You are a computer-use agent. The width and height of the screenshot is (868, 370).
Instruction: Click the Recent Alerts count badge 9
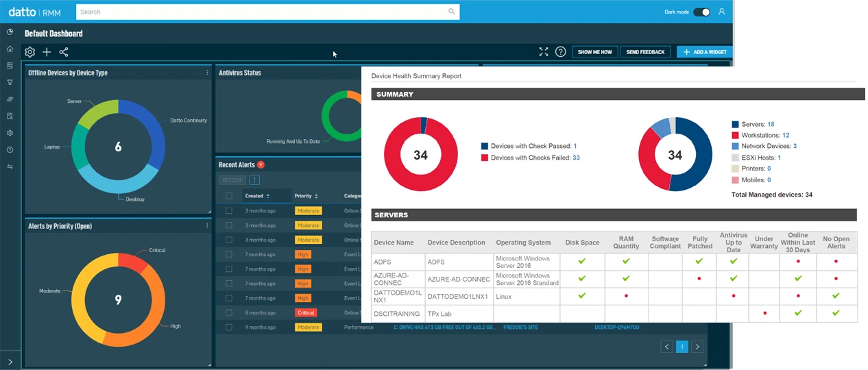(x=261, y=164)
